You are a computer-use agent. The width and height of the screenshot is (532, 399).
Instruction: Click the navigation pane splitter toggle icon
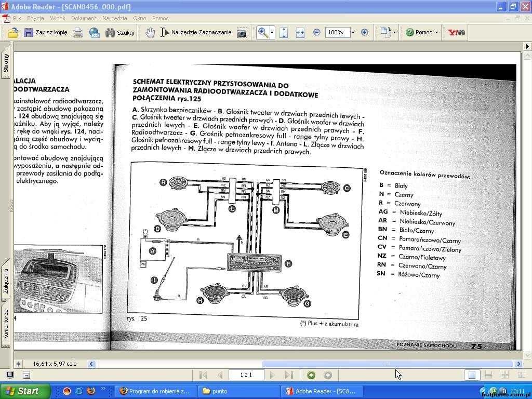tap(18, 364)
